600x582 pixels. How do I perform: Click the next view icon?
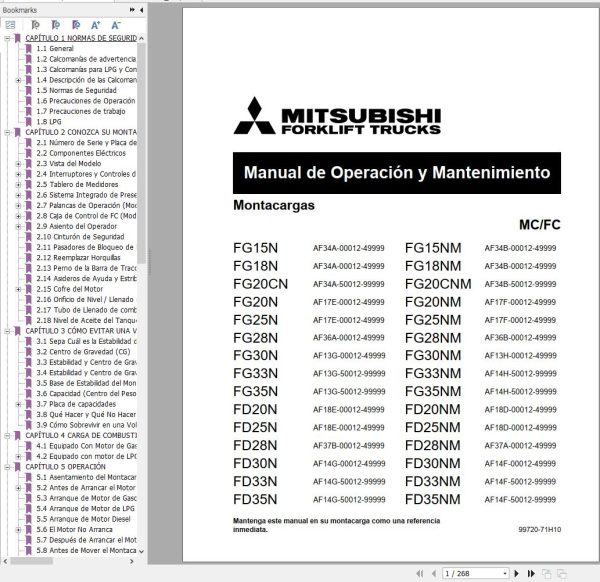pos(562,573)
